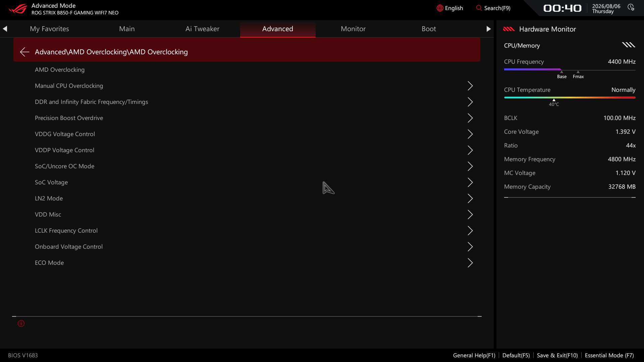Click the MC Voltage 1.120 V value

(x=625, y=173)
